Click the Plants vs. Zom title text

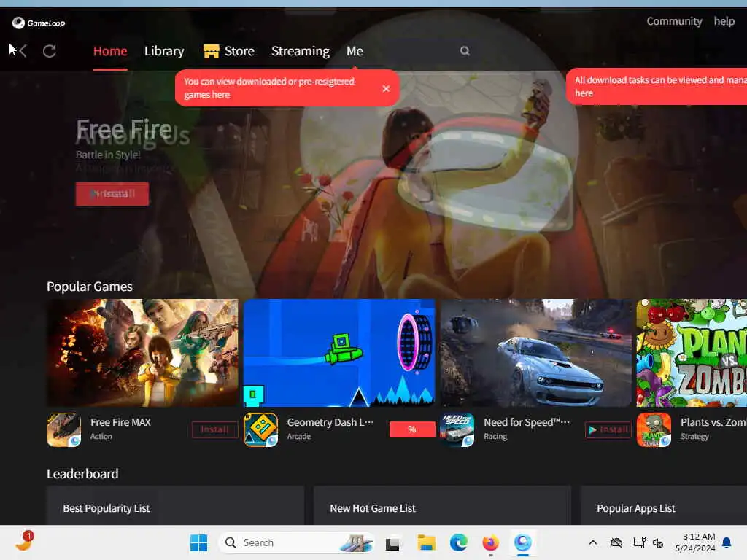(x=713, y=422)
